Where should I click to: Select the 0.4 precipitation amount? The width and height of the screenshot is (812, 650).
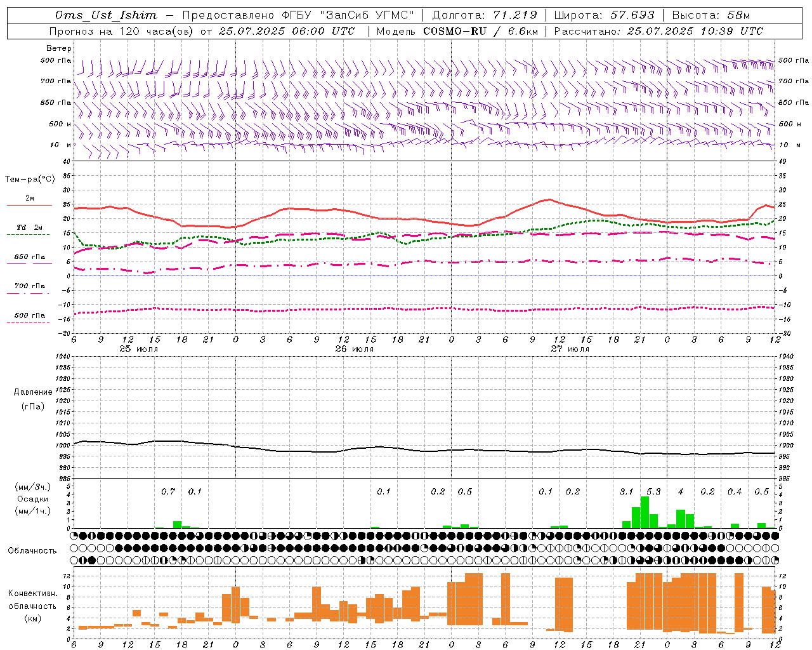click(x=735, y=491)
